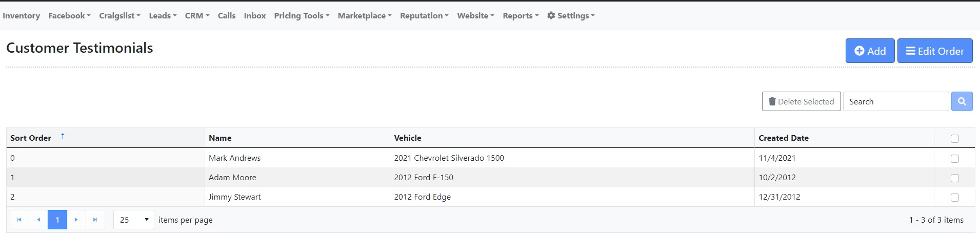Click the Edit Order button
Viewport: 980px width, 237px height.
pos(934,51)
